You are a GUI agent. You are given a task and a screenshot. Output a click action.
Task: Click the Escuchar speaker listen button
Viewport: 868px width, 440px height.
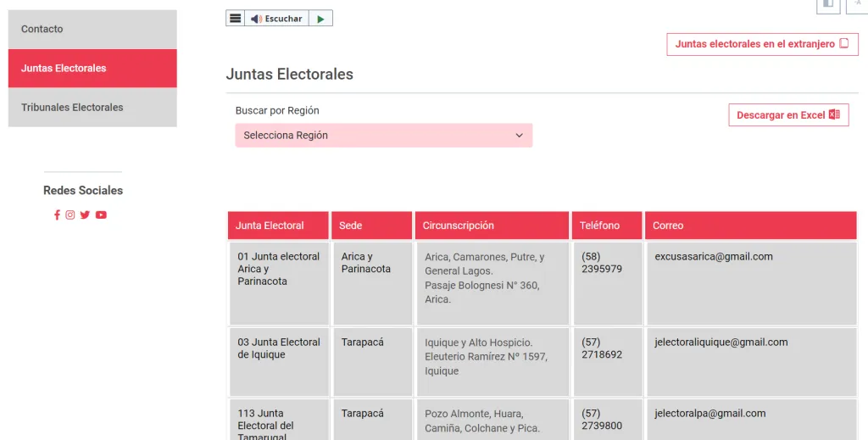pos(276,19)
